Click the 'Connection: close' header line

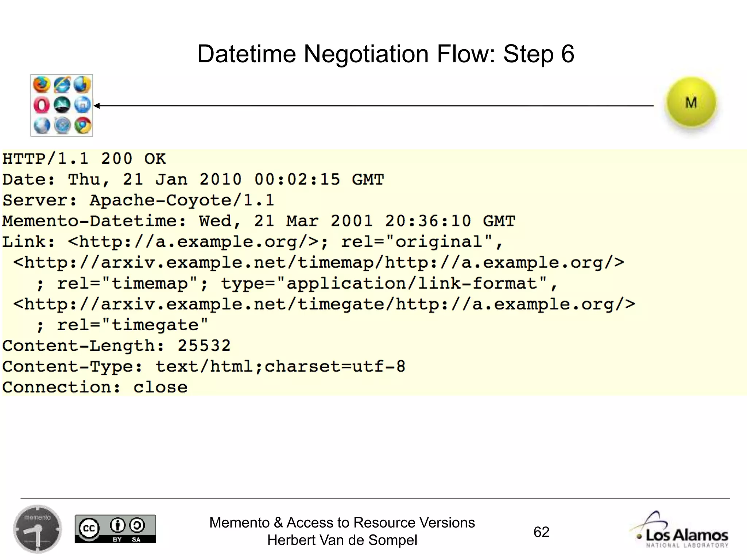(95, 387)
